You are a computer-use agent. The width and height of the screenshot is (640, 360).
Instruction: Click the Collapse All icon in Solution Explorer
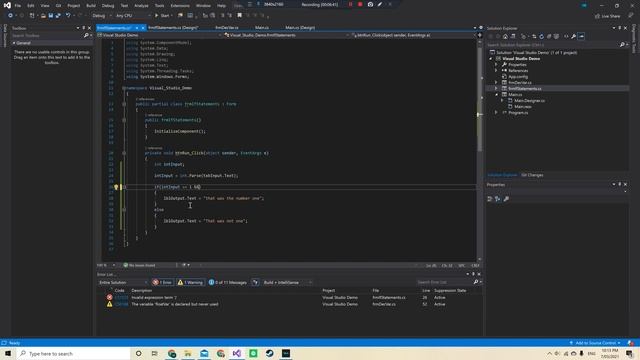tap(549, 36)
